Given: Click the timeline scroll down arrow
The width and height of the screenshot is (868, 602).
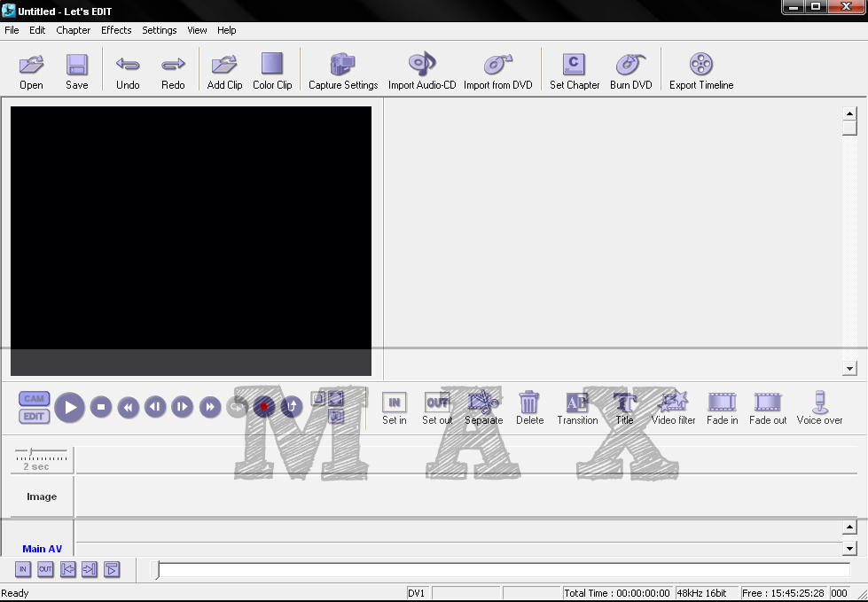Looking at the screenshot, I should 849,548.
